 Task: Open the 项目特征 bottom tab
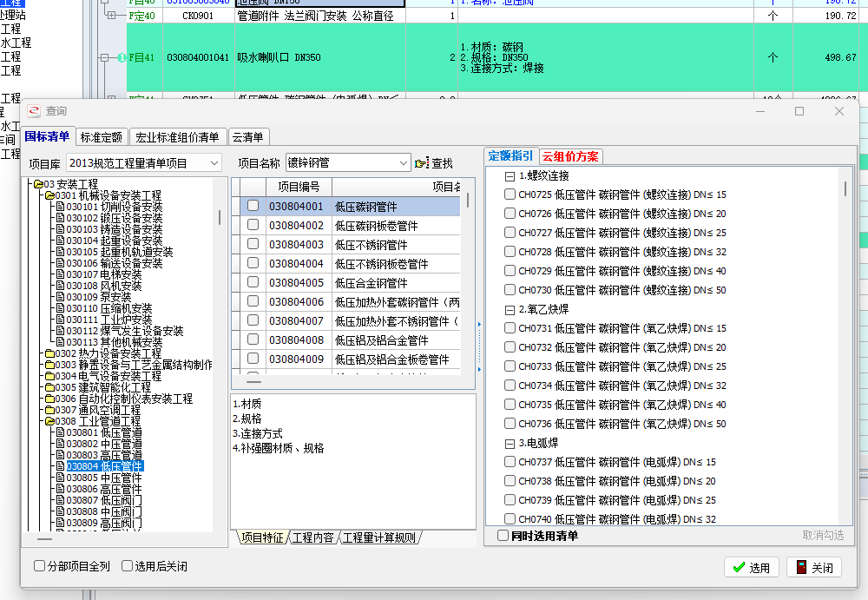(x=262, y=537)
